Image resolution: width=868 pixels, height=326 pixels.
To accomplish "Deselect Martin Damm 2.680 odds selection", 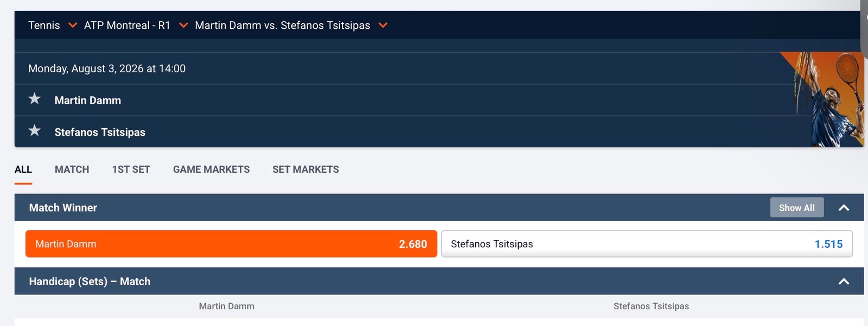I will (x=231, y=244).
